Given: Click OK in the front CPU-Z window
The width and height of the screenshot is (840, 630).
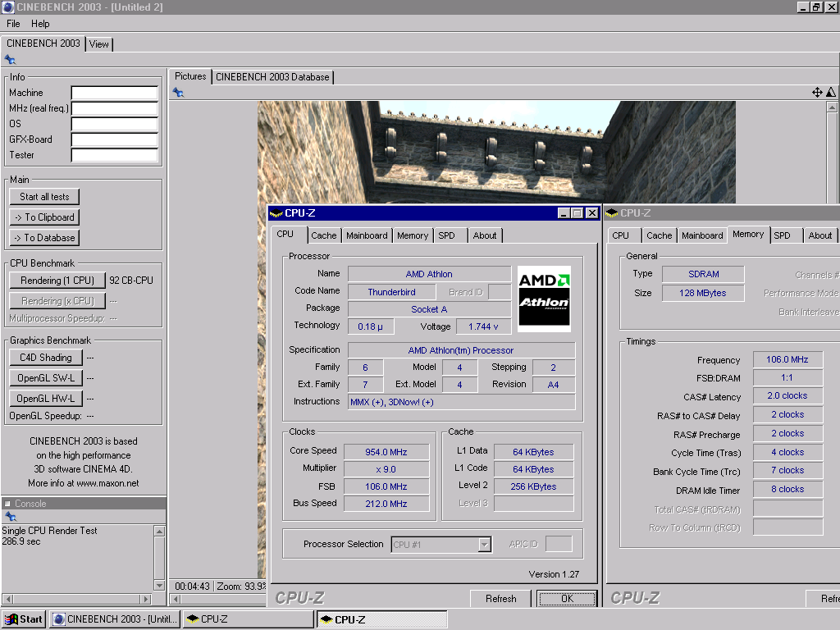Looking at the screenshot, I should pos(567,598).
